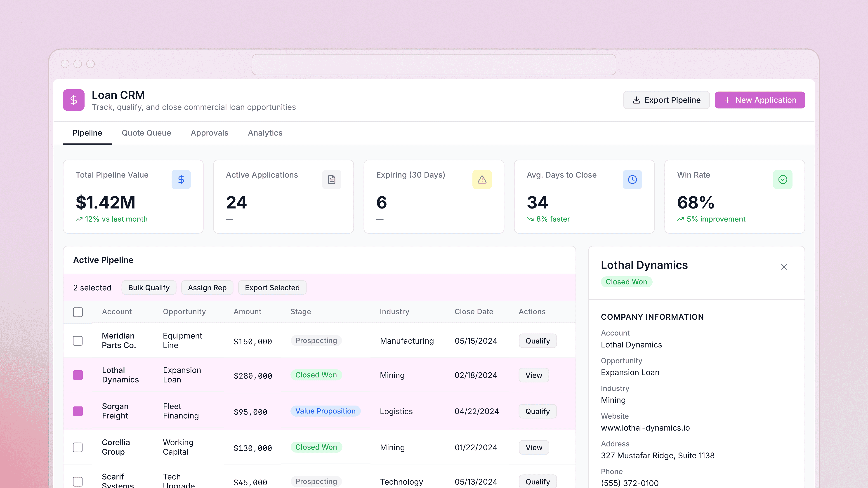
Task: Check the Corellia Group row checkbox
Action: pos(78,447)
